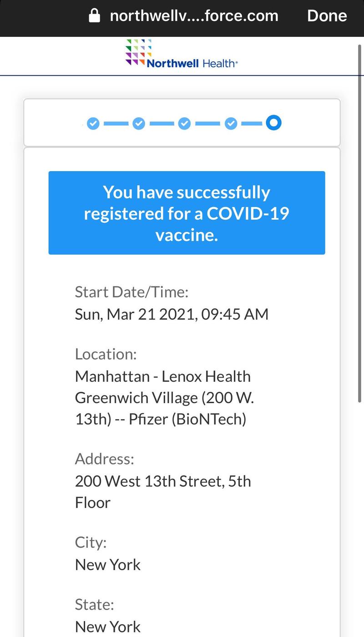The height and width of the screenshot is (637, 364).
Task: Tap the City value New York
Action: (108, 565)
